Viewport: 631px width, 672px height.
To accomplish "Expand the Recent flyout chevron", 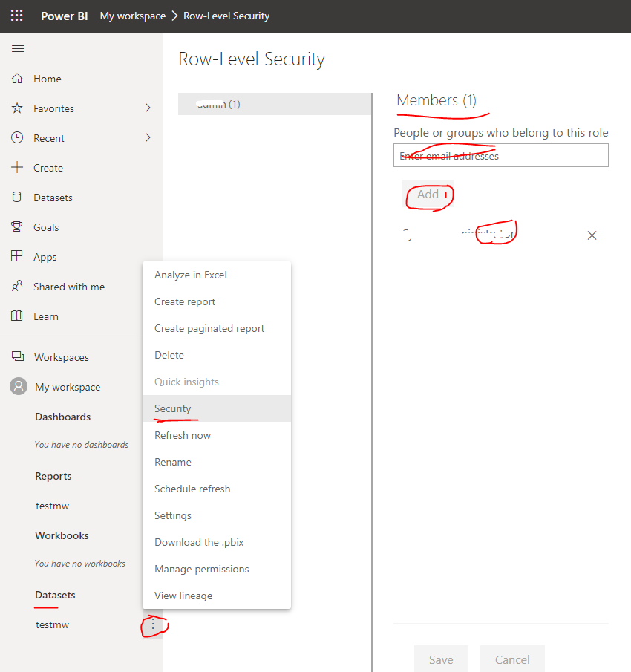I will 148,137.
